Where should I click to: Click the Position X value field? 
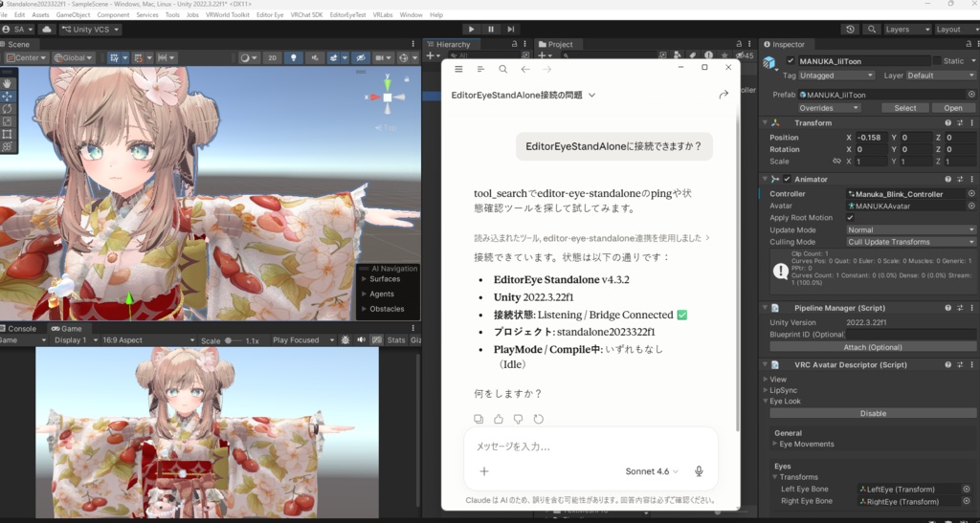click(871, 138)
